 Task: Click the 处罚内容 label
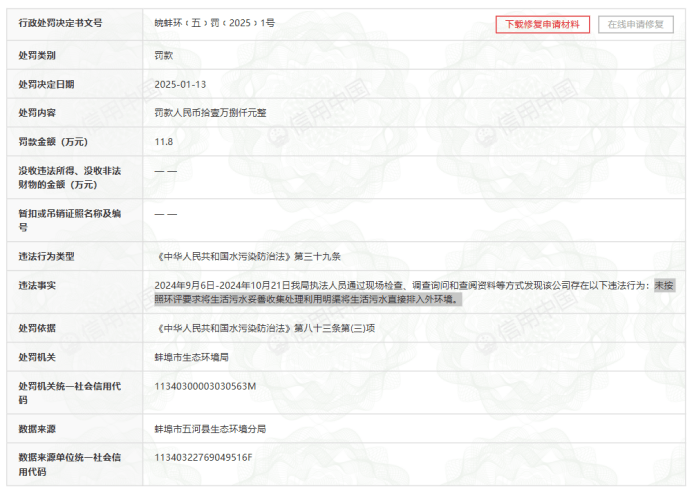point(37,113)
